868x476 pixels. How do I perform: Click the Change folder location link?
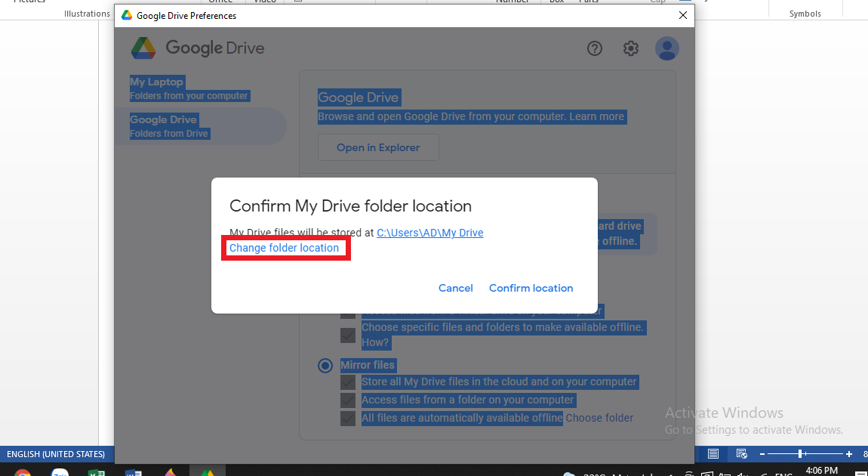[284, 248]
